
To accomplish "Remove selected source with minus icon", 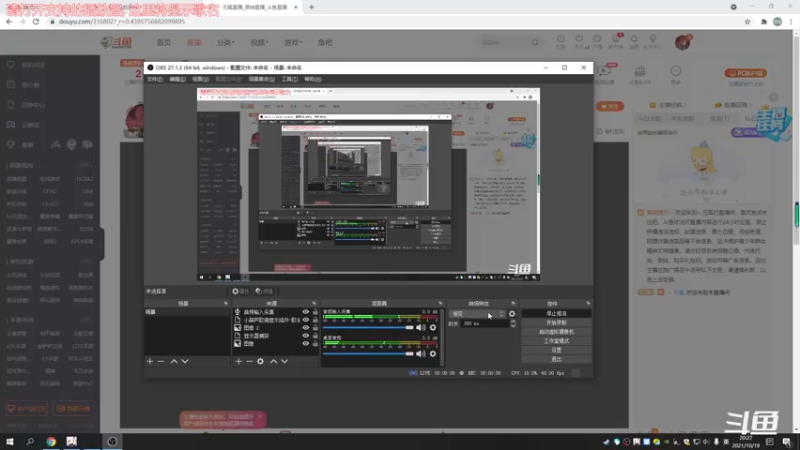I will click(x=249, y=361).
